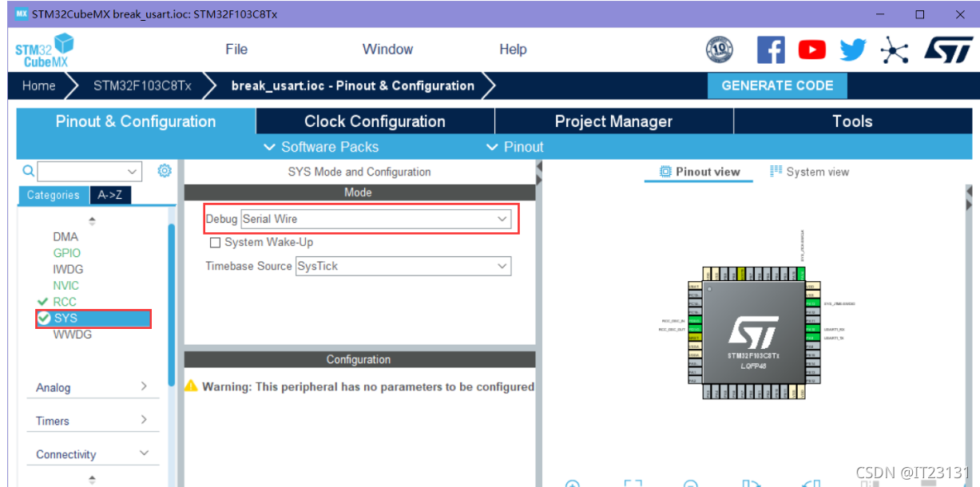980x487 pixels.
Task: Go to Home breadcrumb
Action: 39,85
